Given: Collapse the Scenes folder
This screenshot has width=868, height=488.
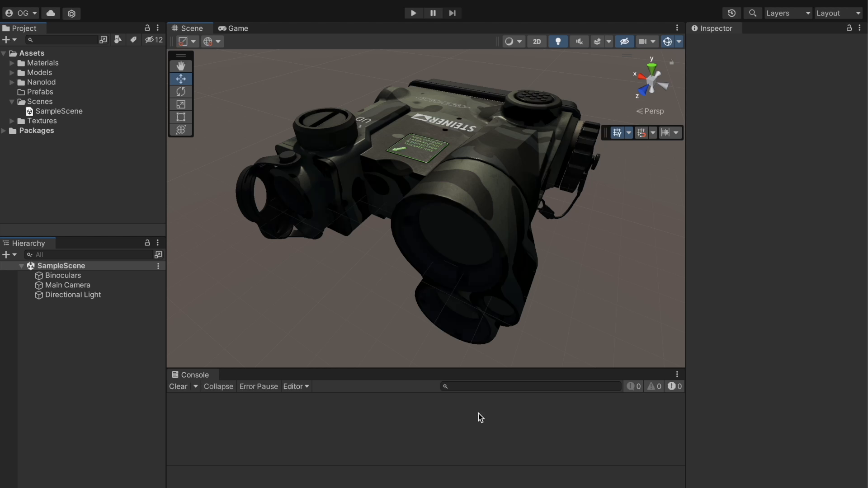Looking at the screenshot, I should tap(12, 102).
